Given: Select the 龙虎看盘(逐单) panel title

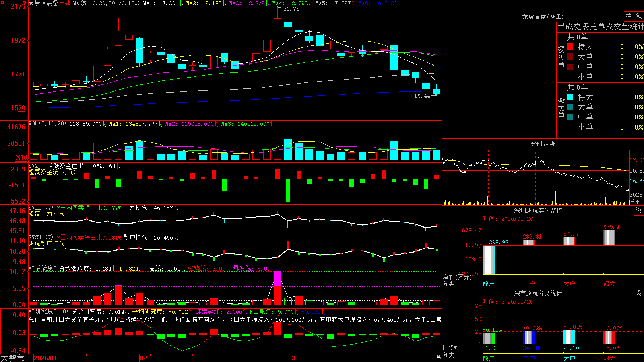Looking at the screenshot, I should pyautogui.click(x=543, y=16).
